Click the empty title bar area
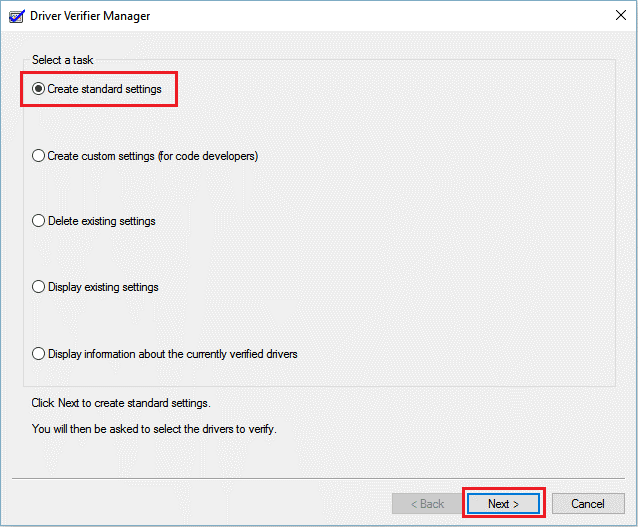This screenshot has width=638, height=527. click(380, 17)
